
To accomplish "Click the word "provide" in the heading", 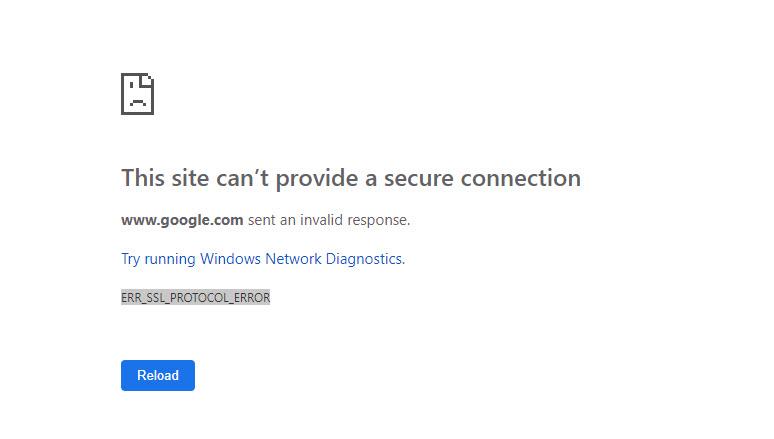I will pos(317,178).
